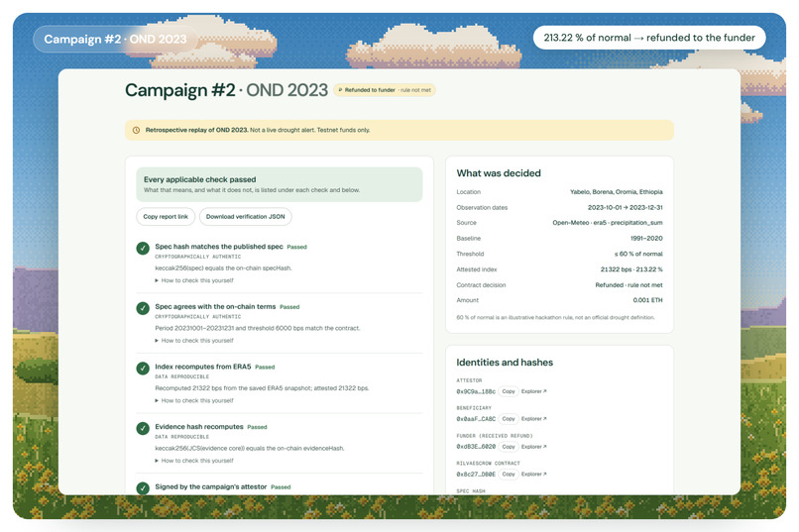Click the Source value 'Open-Meteo · era5 · precipitation_sum'
This screenshot has height=532, width=799.
608,223
